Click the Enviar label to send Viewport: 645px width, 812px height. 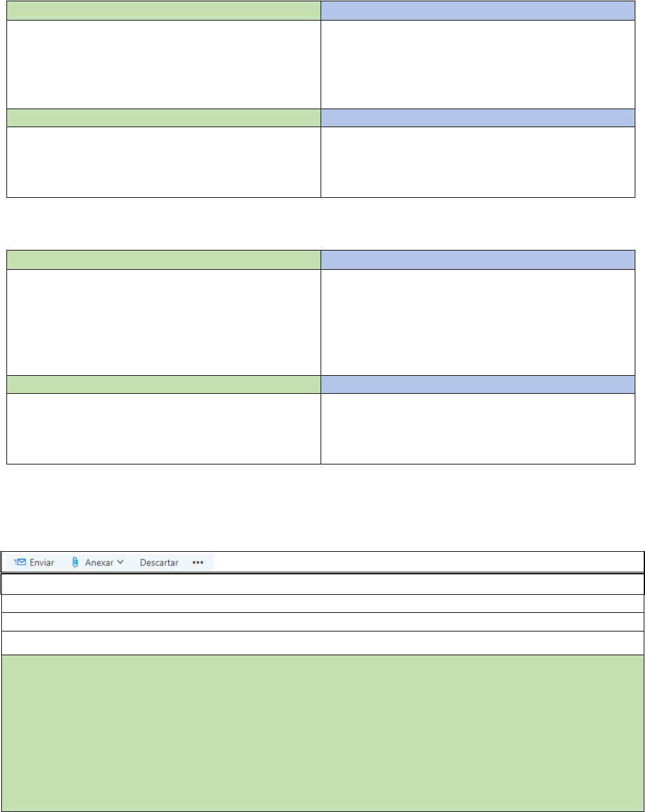tap(42, 563)
